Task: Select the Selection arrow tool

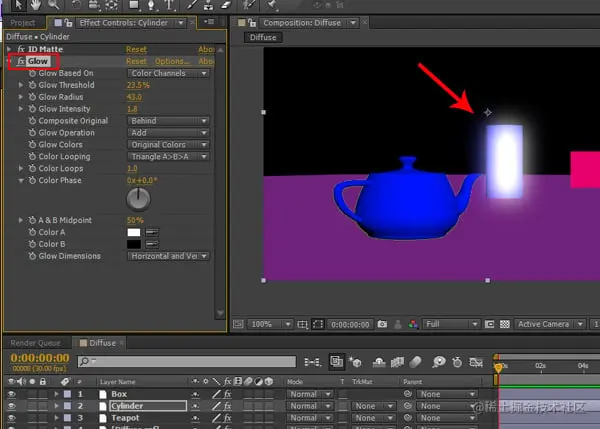Action: click(x=18, y=5)
